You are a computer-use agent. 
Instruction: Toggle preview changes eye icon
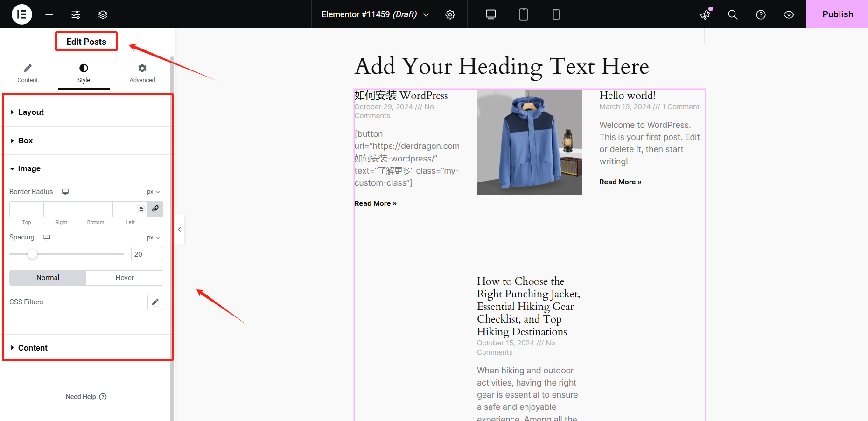(789, 14)
